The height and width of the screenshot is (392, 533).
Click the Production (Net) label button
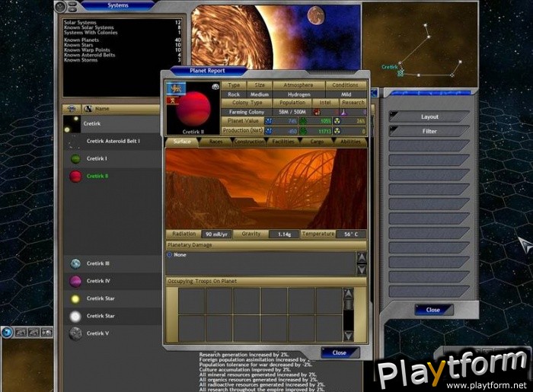click(x=243, y=130)
